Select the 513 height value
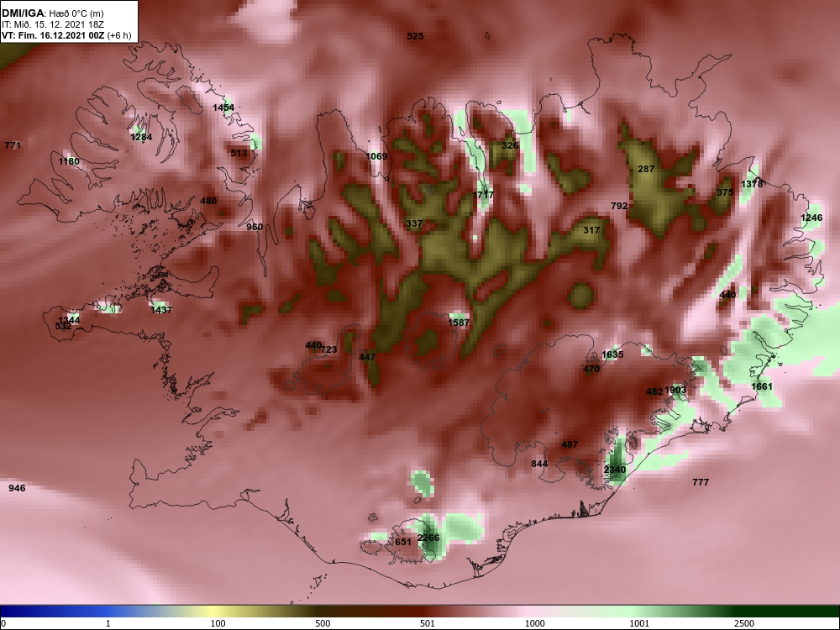This screenshot has height=630, width=840. click(x=239, y=153)
